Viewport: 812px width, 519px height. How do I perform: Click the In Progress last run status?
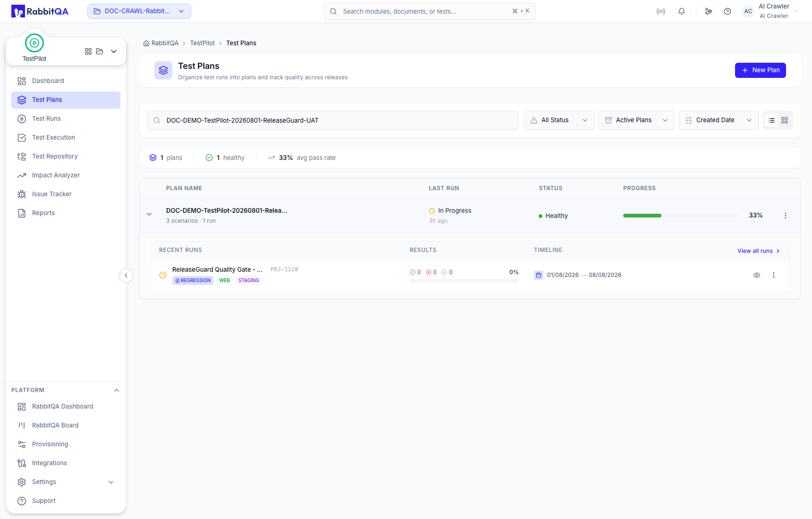pyautogui.click(x=450, y=211)
